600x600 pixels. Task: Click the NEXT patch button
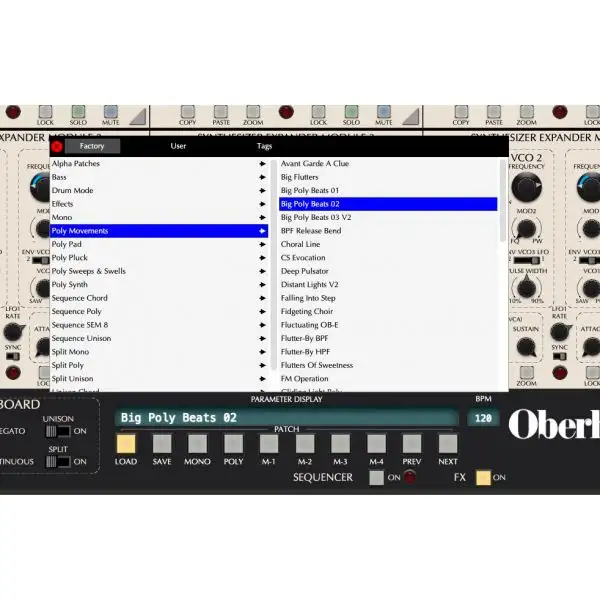click(x=448, y=443)
